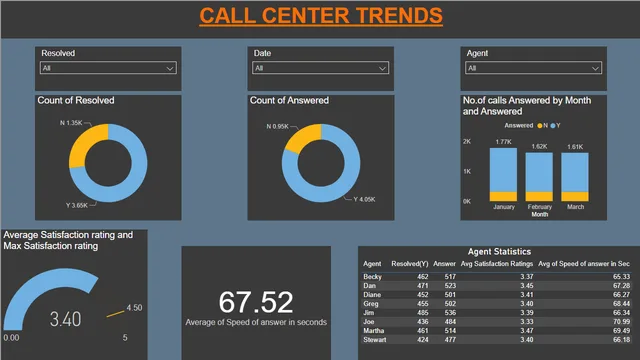Select the January blue bar segment
Viewport: 640px width, 360px height.
coord(503,170)
